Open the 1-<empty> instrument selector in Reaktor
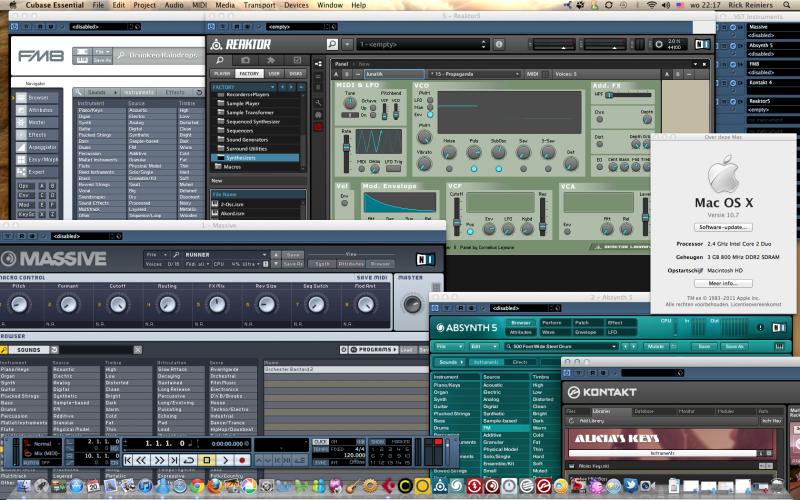 (423, 44)
